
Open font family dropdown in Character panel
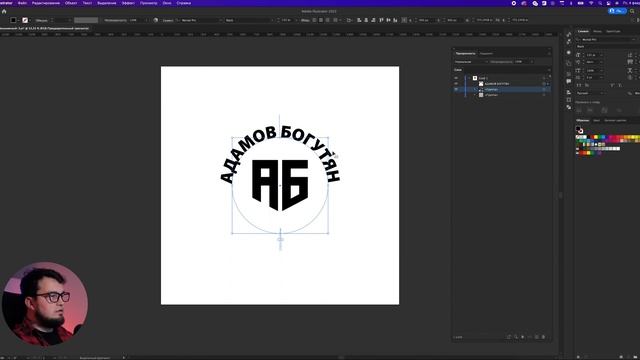(633, 40)
